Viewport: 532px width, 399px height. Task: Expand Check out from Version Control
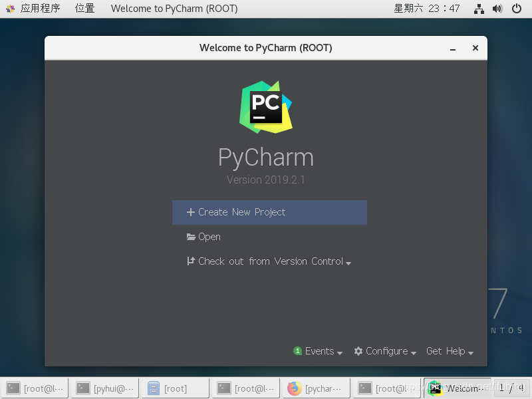269,261
